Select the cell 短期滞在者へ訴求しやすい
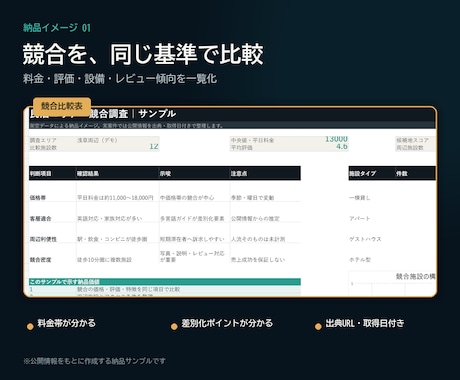 [192, 239]
